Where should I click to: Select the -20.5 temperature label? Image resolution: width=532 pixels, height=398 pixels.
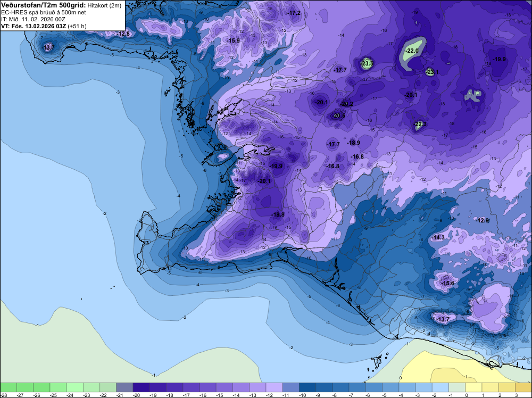[338, 115]
